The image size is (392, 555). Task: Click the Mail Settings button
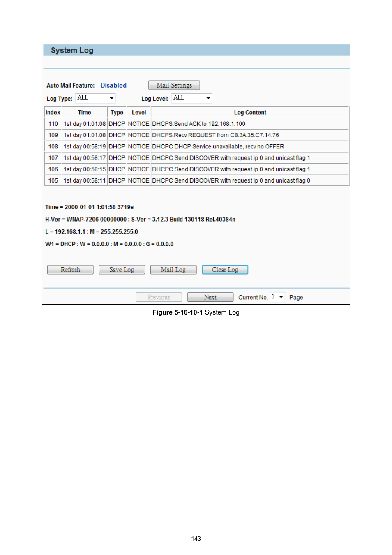pyautogui.click(x=174, y=85)
